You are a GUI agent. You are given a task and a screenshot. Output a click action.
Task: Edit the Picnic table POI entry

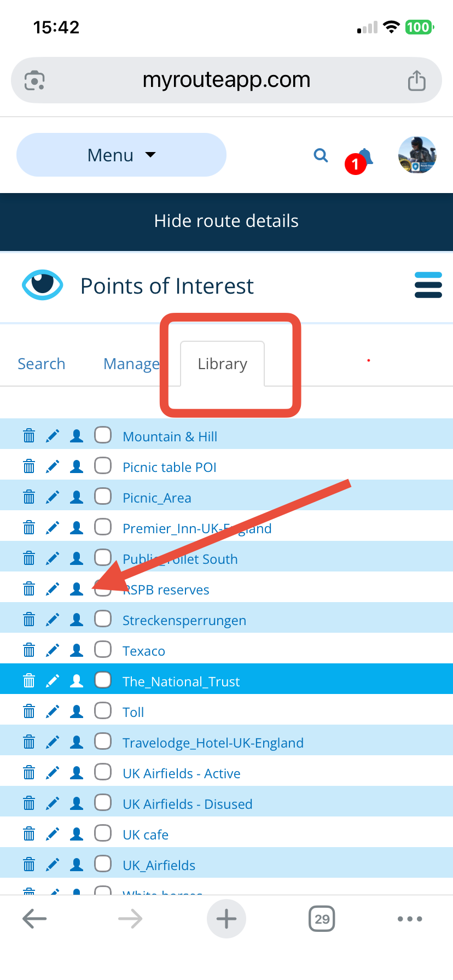click(53, 466)
